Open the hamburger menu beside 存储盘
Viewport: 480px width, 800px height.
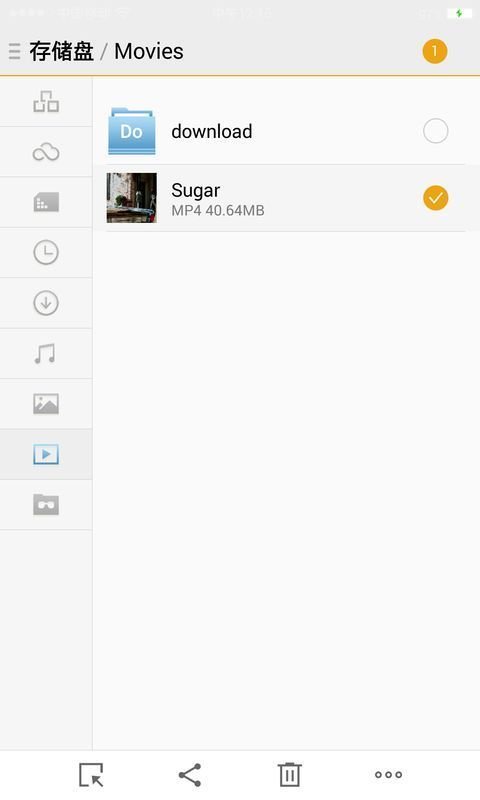point(14,52)
